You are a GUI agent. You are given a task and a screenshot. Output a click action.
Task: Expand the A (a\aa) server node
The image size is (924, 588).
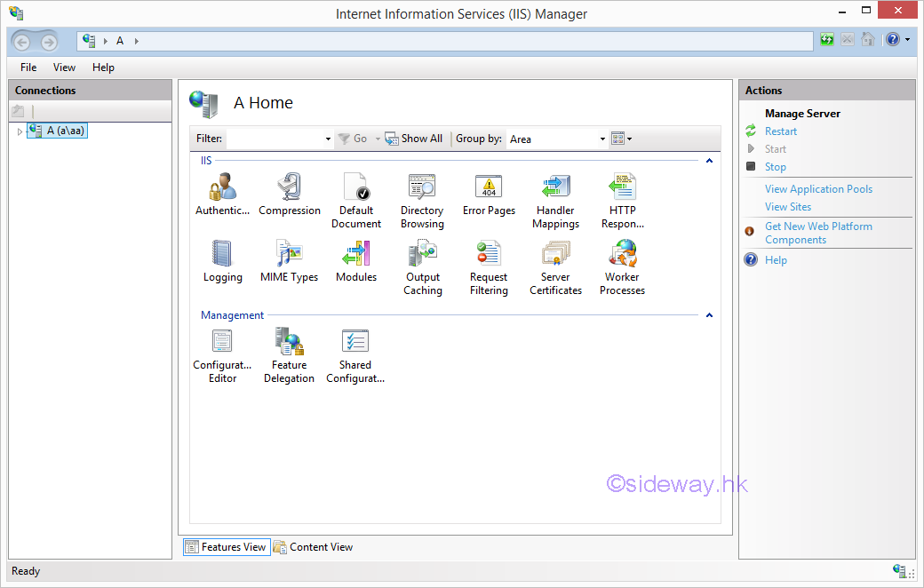[x=20, y=131]
